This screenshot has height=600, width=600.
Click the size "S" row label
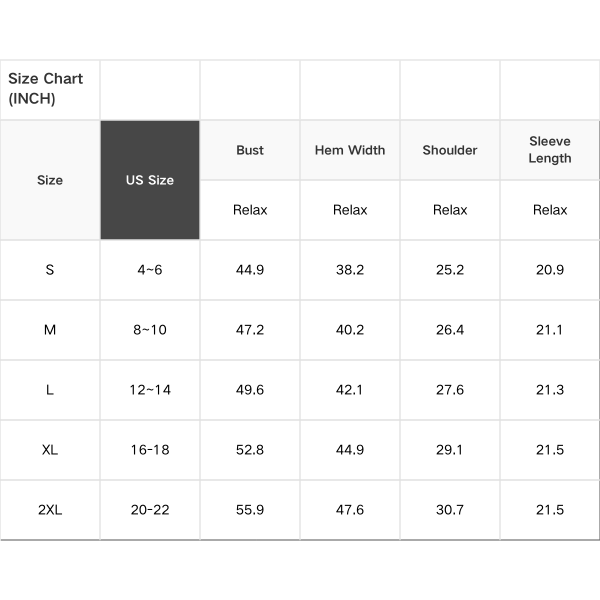pyautogui.click(x=50, y=270)
